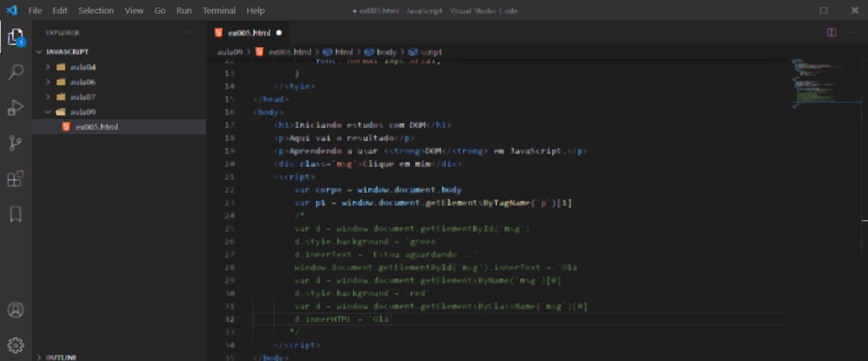Open Explorer panel More Actions ellipsis

(189, 33)
